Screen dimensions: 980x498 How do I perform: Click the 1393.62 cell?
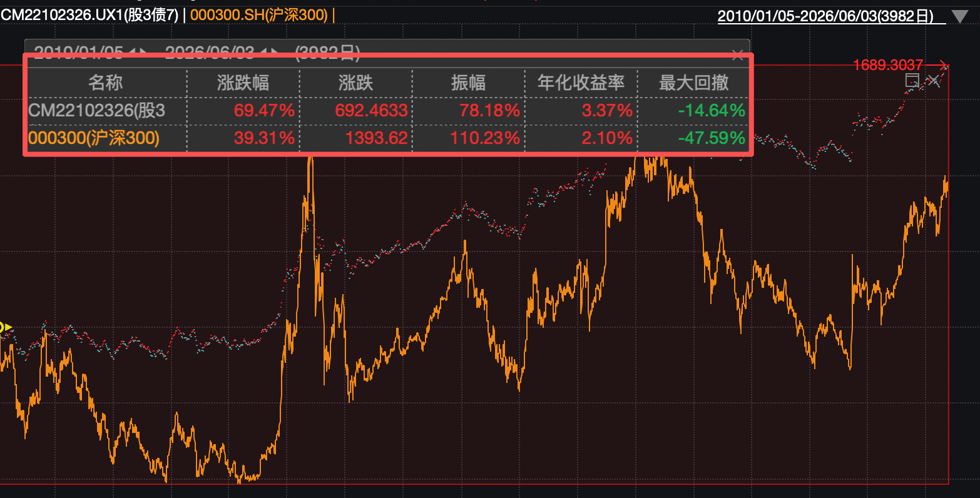click(x=376, y=138)
